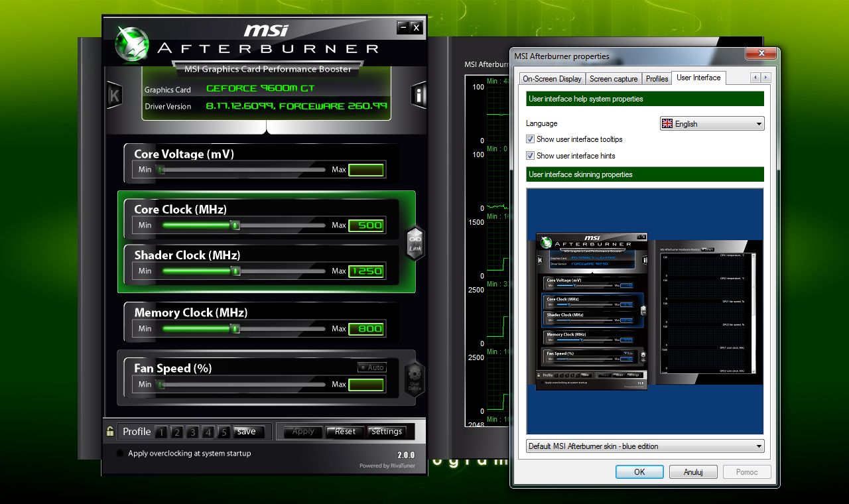849x504 pixels.
Task: Click the User Define fan gear icon
Action: 415,379
